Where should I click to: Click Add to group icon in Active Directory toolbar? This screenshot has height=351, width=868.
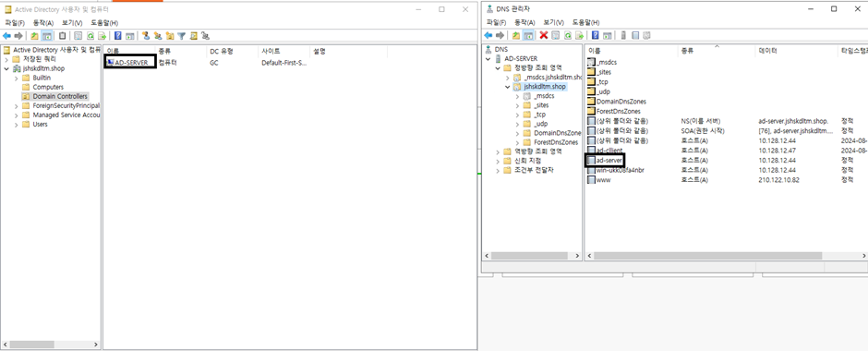tap(205, 36)
